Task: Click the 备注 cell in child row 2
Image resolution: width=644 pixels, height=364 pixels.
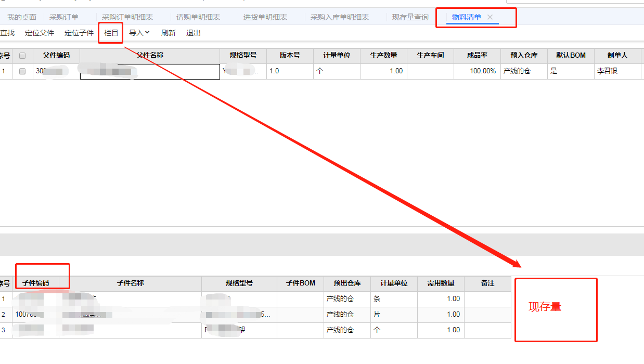Action: 488,315
